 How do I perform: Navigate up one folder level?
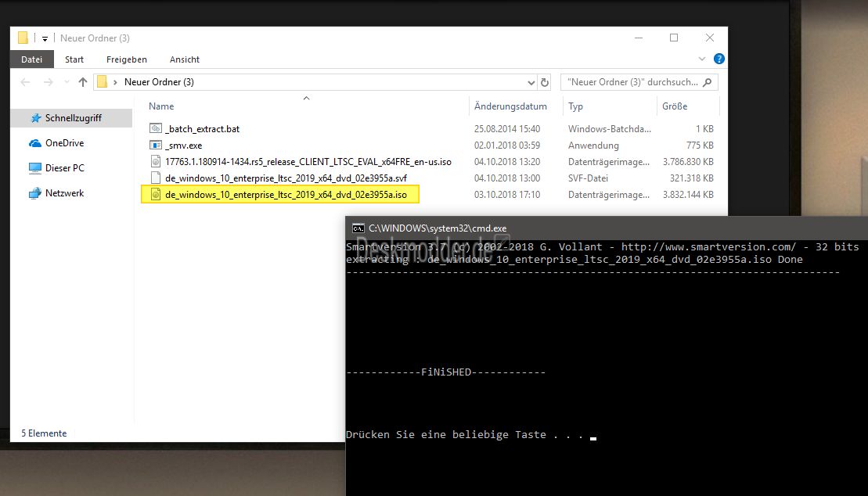click(x=83, y=82)
